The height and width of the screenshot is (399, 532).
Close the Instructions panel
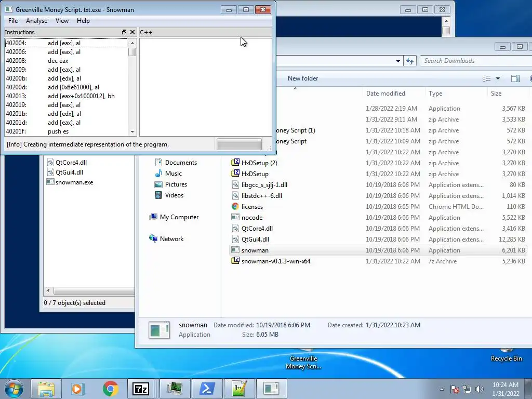132,32
